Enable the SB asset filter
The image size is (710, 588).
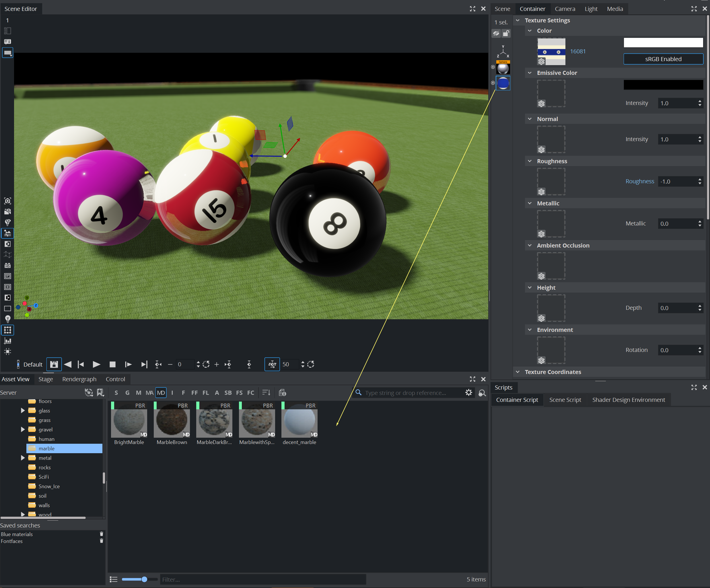point(228,393)
